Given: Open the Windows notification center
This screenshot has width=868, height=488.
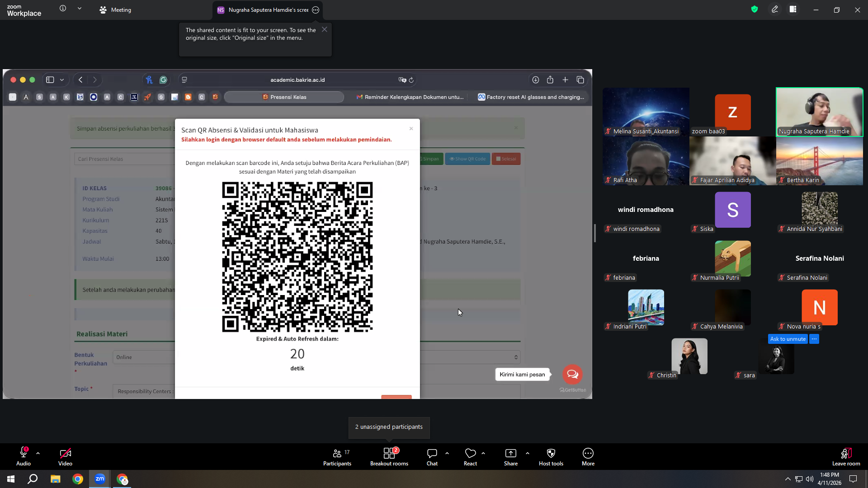Looking at the screenshot, I should click(x=853, y=479).
